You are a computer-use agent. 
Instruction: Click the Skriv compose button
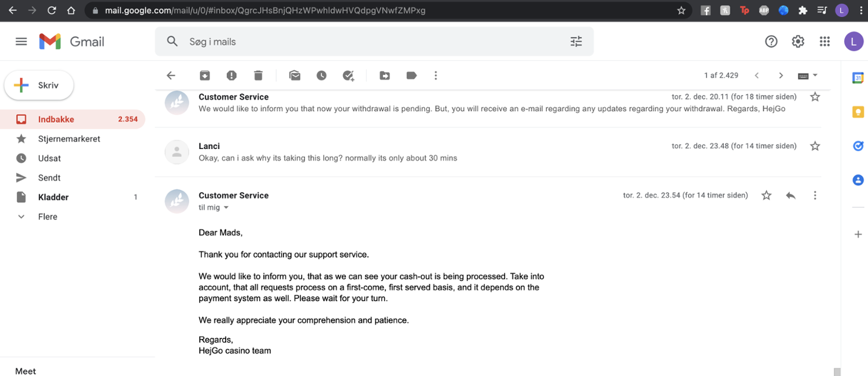click(x=39, y=85)
